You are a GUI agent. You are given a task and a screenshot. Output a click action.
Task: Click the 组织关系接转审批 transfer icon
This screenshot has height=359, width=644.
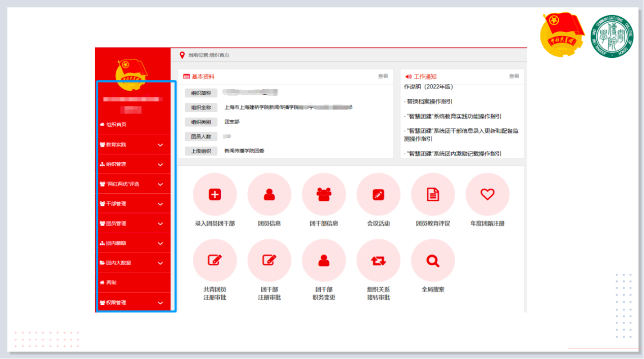coord(378,261)
